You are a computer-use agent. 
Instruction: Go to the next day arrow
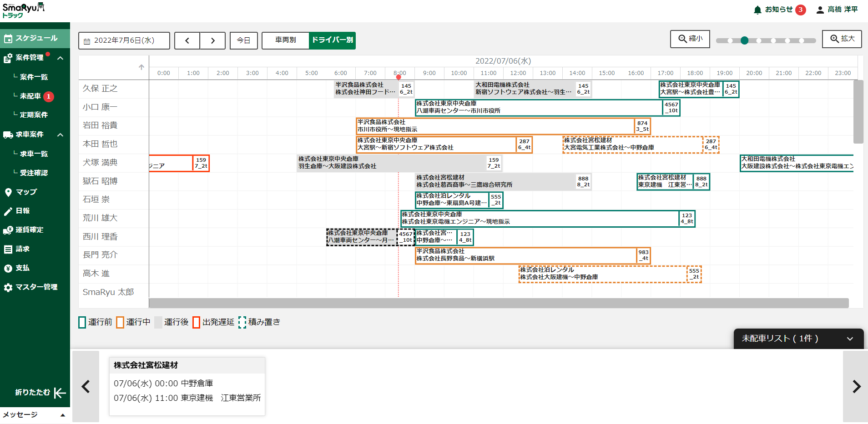tap(212, 40)
